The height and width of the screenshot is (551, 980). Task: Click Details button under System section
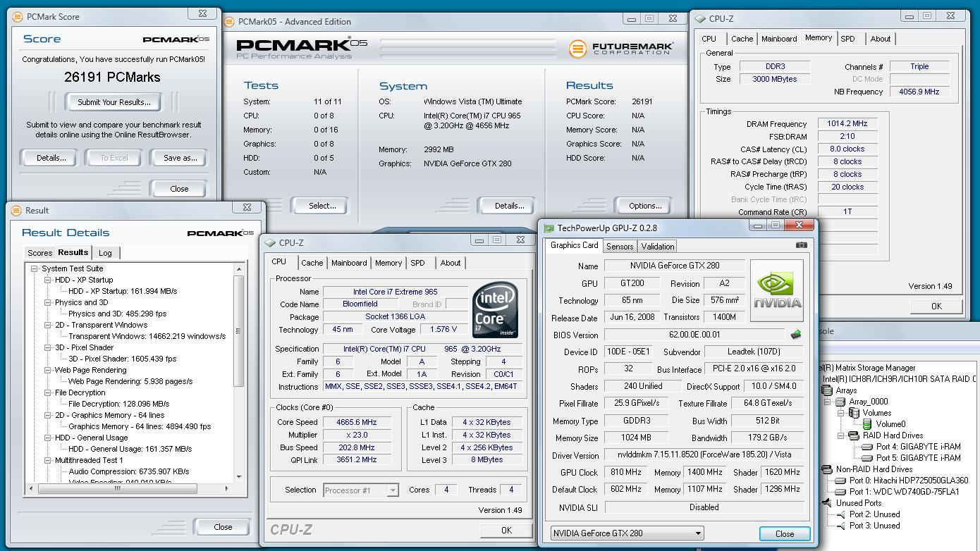(509, 206)
